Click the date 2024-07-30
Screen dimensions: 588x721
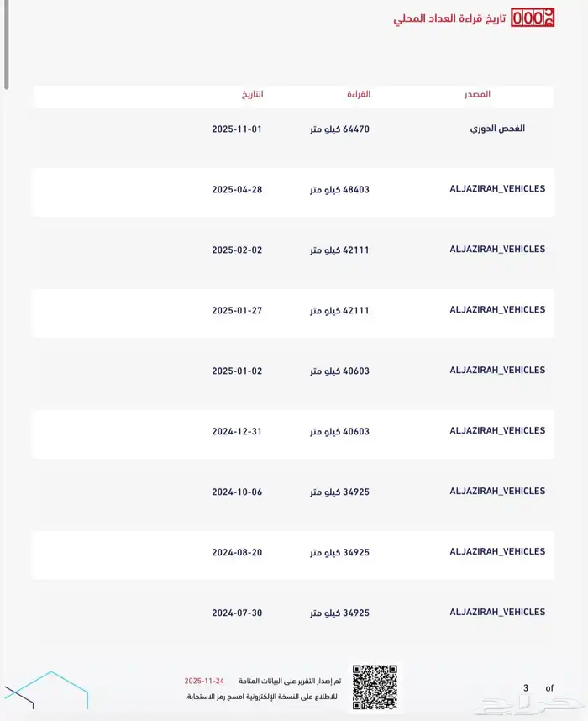[x=237, y=613]
